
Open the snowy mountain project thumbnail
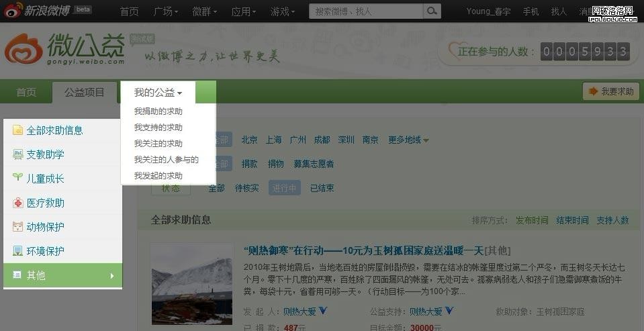point(191,284)
